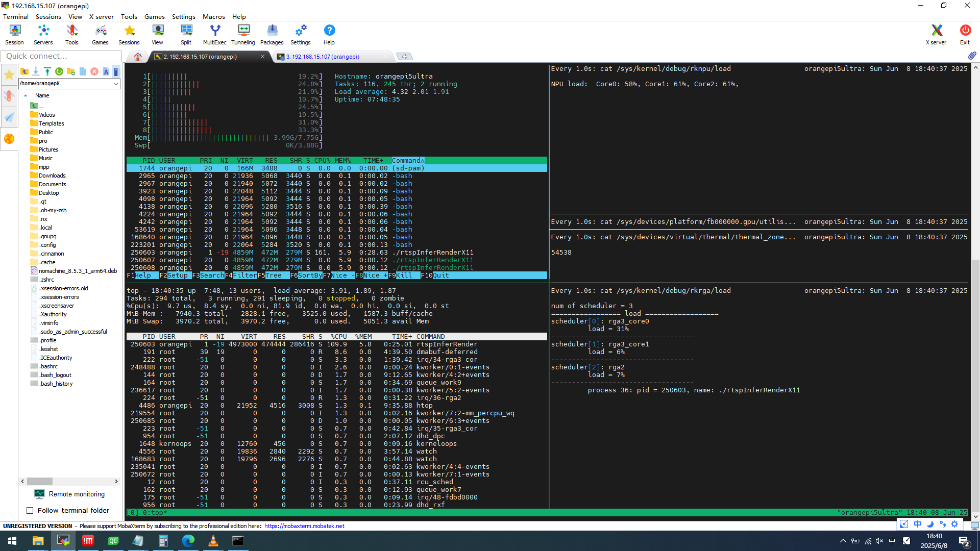Open the mobaxterm.mobatek.net link
The height and width of the screenshot is (551, 980).
[304, 526]
